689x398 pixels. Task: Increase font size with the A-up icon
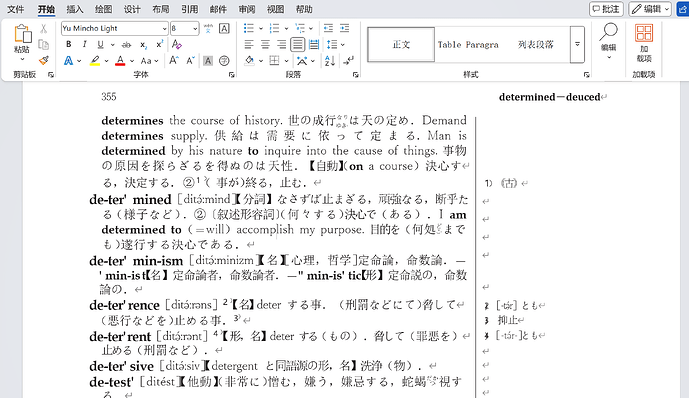pyautogui.click(x=174, y=61)
